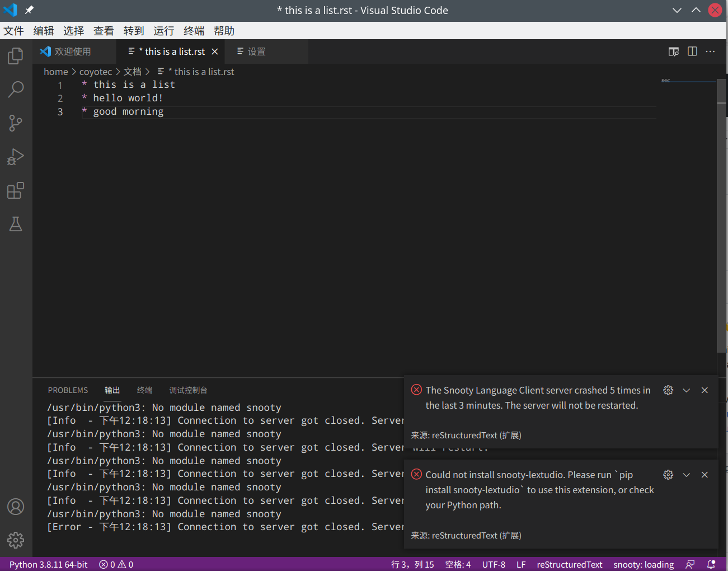Open notifications via the status bar bell
The image size is (728, 571).
coord(711,564)
